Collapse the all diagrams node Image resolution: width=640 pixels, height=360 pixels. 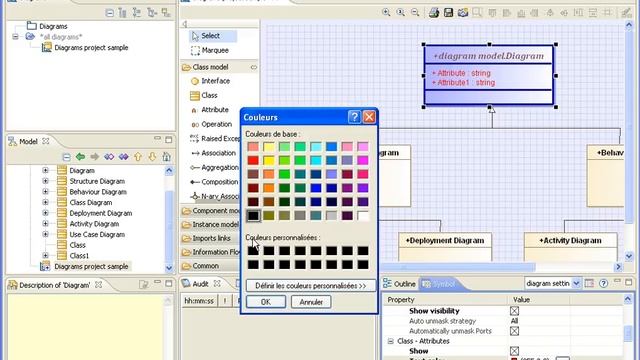click(x=16, y=37)
